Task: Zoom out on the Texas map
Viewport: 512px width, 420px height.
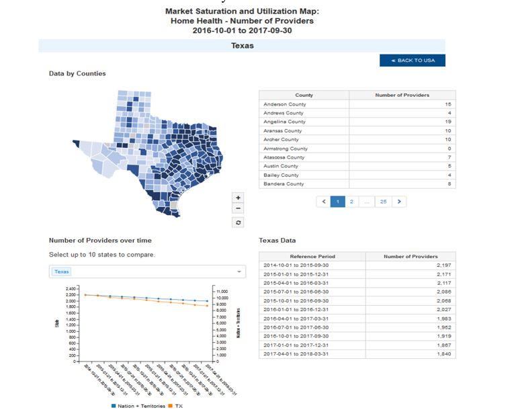Action: (x=238, y=209)
